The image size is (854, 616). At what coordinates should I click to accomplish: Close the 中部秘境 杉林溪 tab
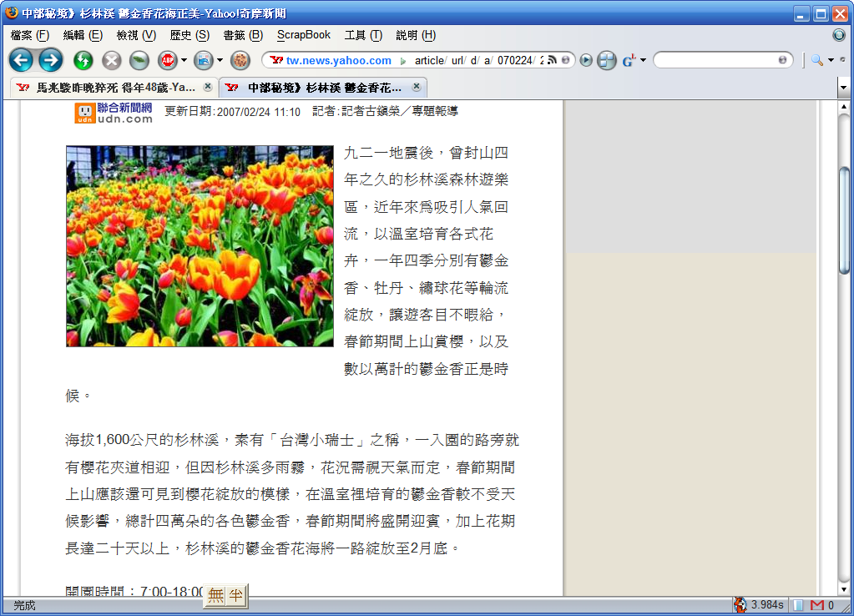click(416, 87)
